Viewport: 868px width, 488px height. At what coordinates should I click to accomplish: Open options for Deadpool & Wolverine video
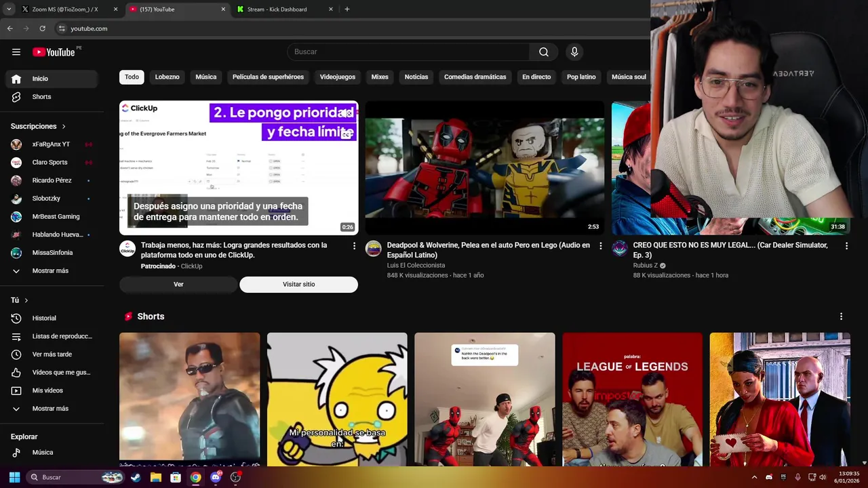pyautogui.click(x=600, y=246)
